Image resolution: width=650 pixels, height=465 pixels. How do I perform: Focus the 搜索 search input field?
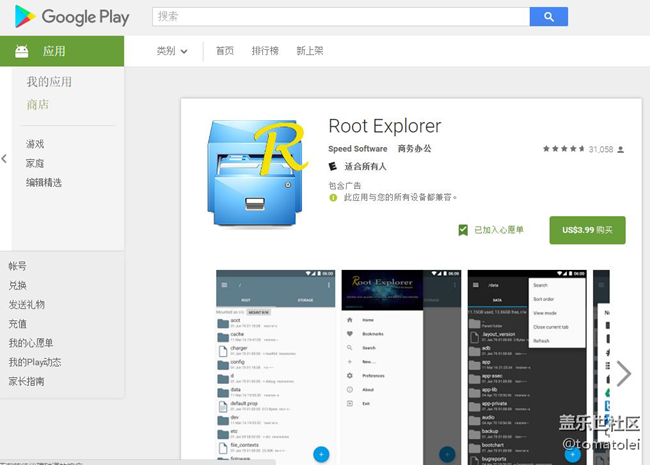pyautogui.click(x=341, y=17)
